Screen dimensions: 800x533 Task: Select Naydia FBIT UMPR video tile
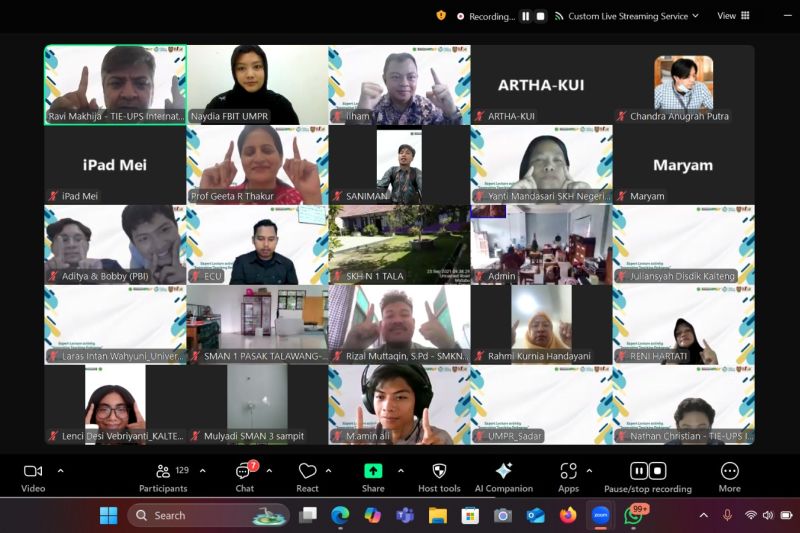(x=258, y=85)
